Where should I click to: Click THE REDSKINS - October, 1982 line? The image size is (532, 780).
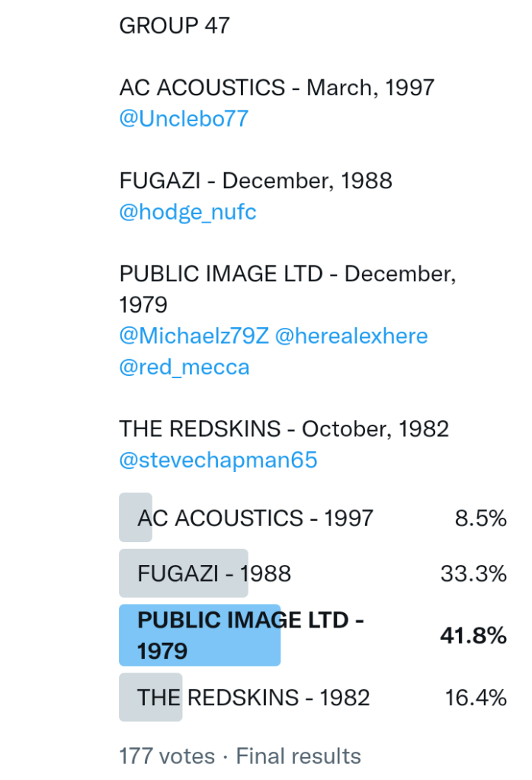tap(284, 429)
